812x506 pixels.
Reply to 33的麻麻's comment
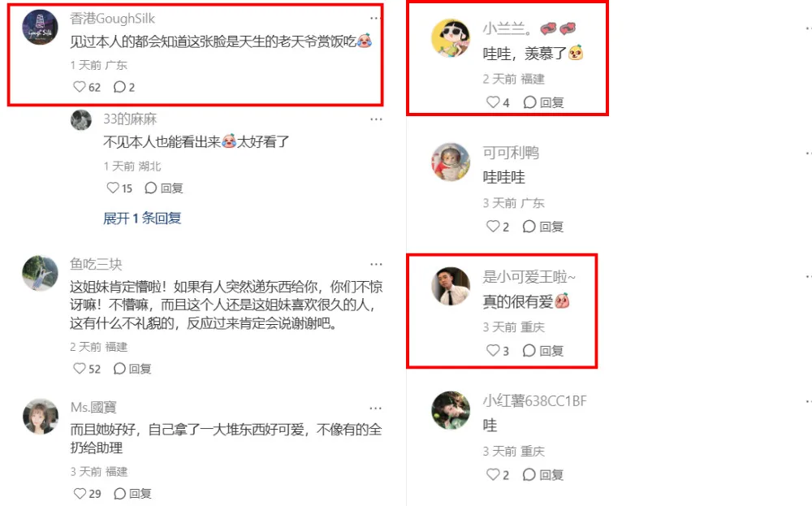pyautogui.click(x=164, y=188)
